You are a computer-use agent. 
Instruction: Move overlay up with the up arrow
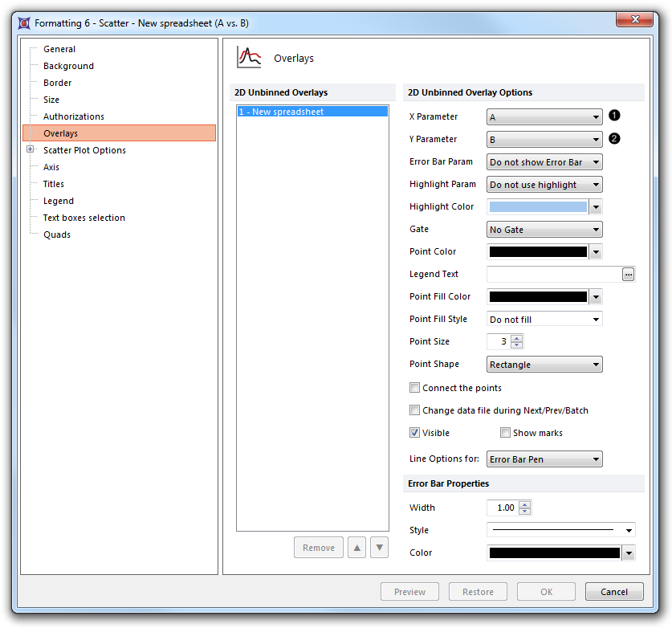pyautogui.click(x=357, y=548)
